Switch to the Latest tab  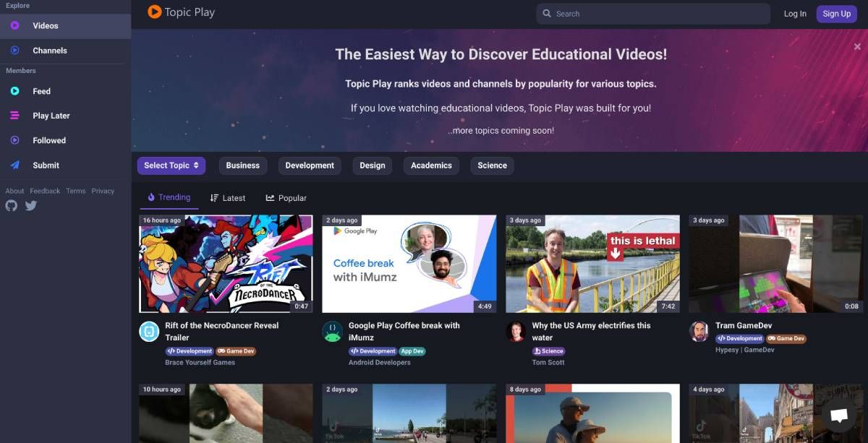(x=228, y=198)
